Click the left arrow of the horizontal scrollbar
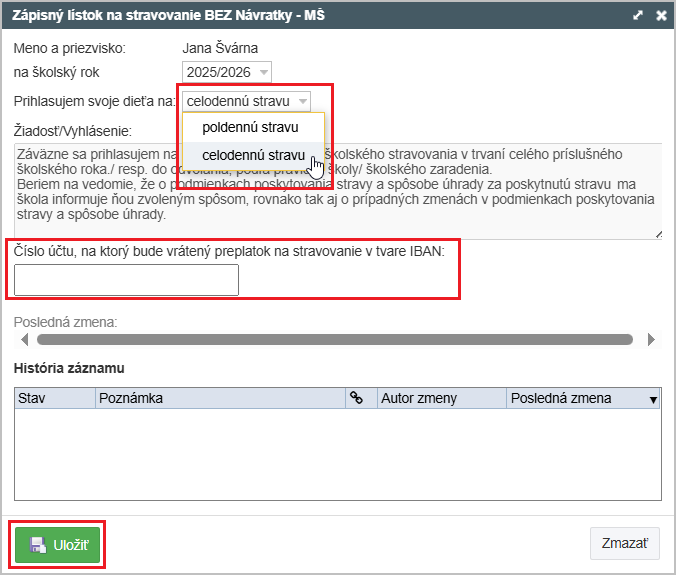This screenshot has width=676, height=575. click(x=24, y=339)
